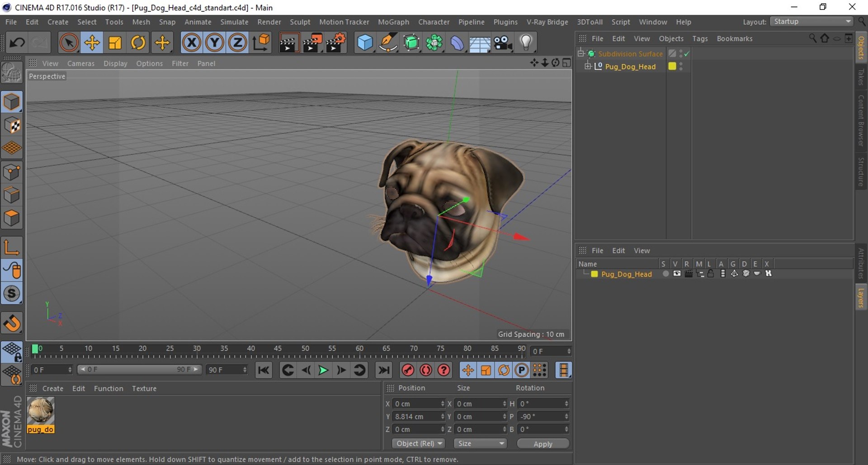Image resolution: width=868 pixels, height=465 pixels.
Task: Add a Light object
Action: click(x=526, y=43)
